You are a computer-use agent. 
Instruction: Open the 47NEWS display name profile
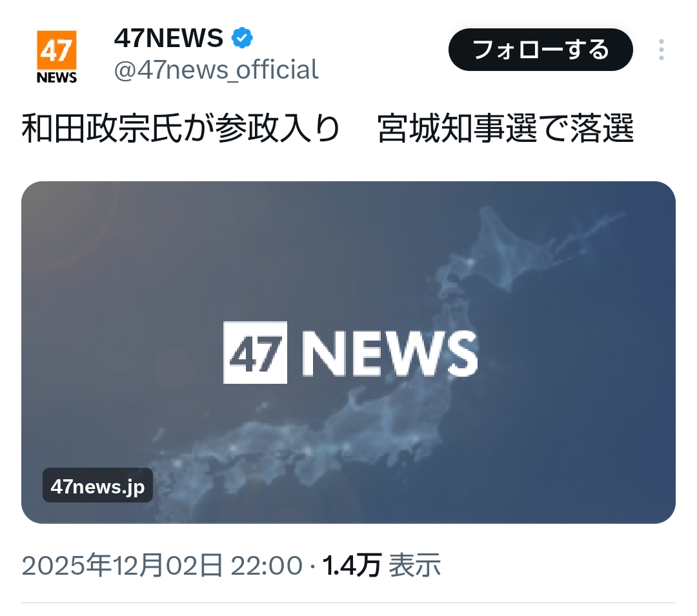168,38
